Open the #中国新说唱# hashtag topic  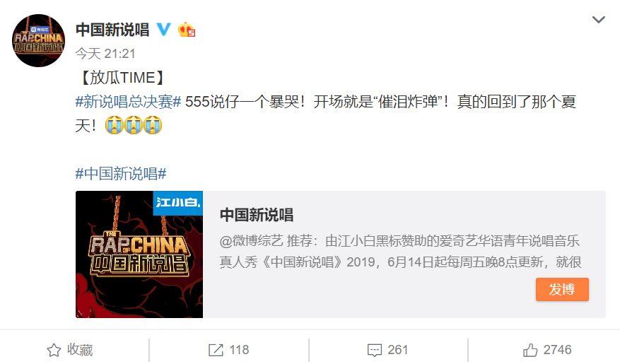121,173
